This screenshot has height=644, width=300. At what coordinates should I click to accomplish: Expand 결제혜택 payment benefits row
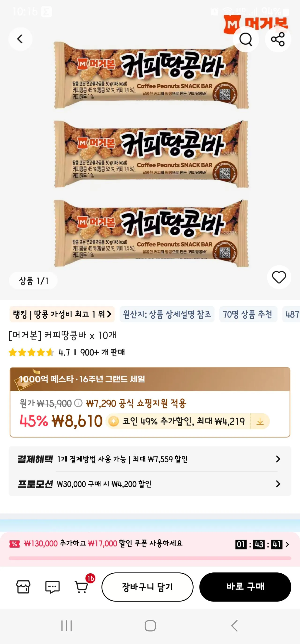pyautogui.click(x=150, y=459)
